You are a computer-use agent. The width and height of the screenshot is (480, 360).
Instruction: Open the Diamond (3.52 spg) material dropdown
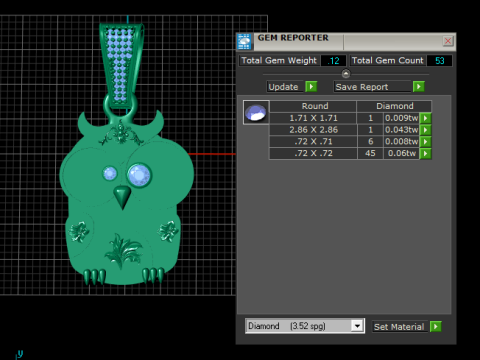tap(357, 326)
